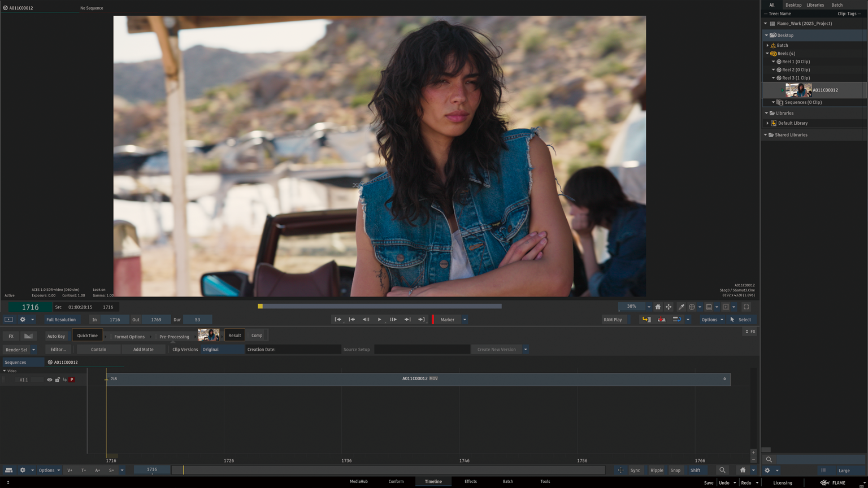Click the play button in transport controls

(x=379, y=320)
